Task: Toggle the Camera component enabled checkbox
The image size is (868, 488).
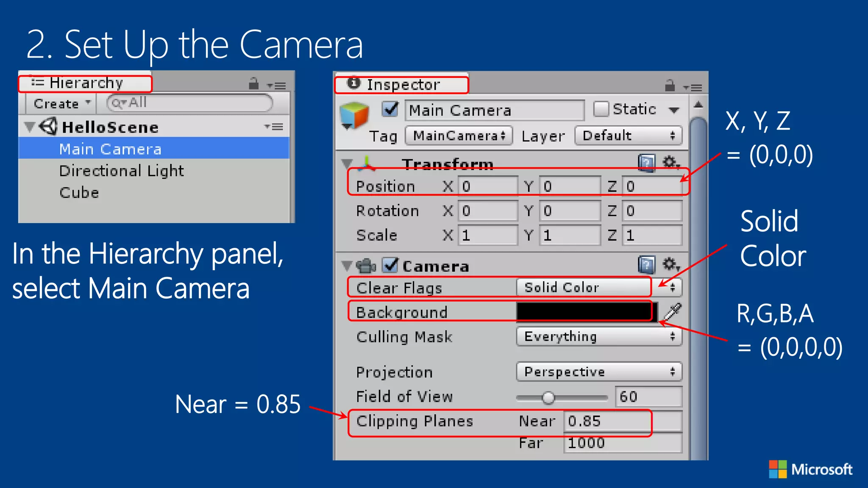Action: [390, 265]
